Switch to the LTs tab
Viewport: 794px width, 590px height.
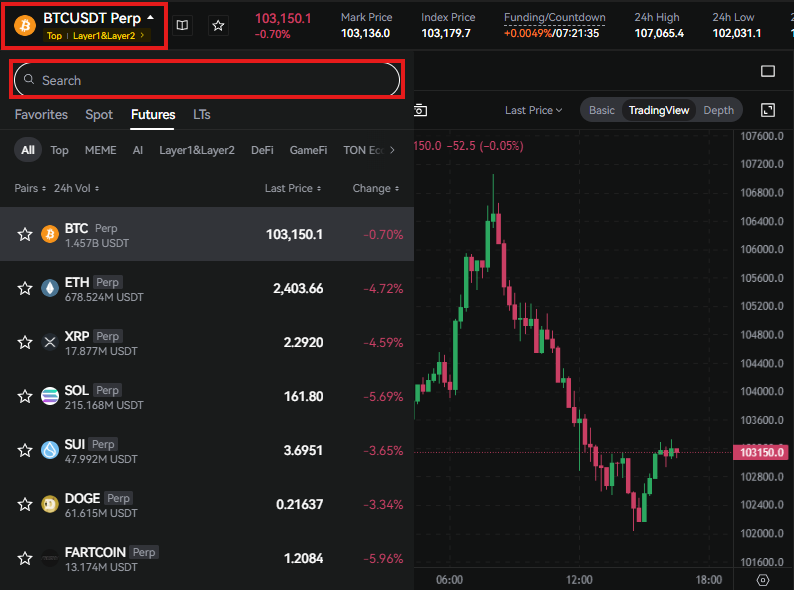tap(202, 114)
